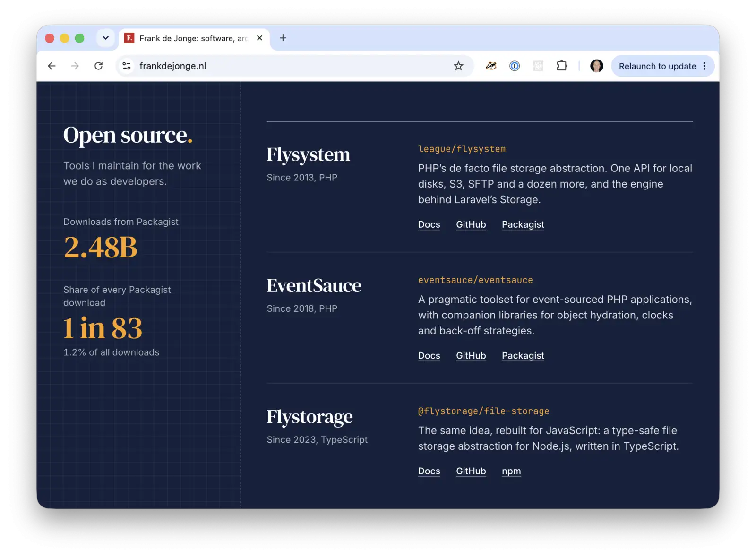Open Flysystem Packagist link

(523, 225)
